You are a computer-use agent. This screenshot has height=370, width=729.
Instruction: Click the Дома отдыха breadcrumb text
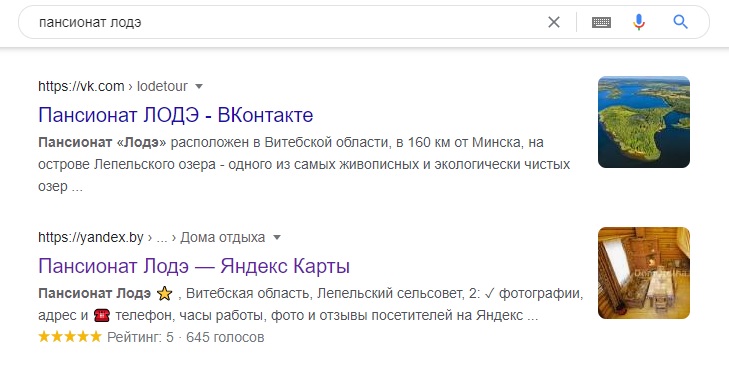223,238
